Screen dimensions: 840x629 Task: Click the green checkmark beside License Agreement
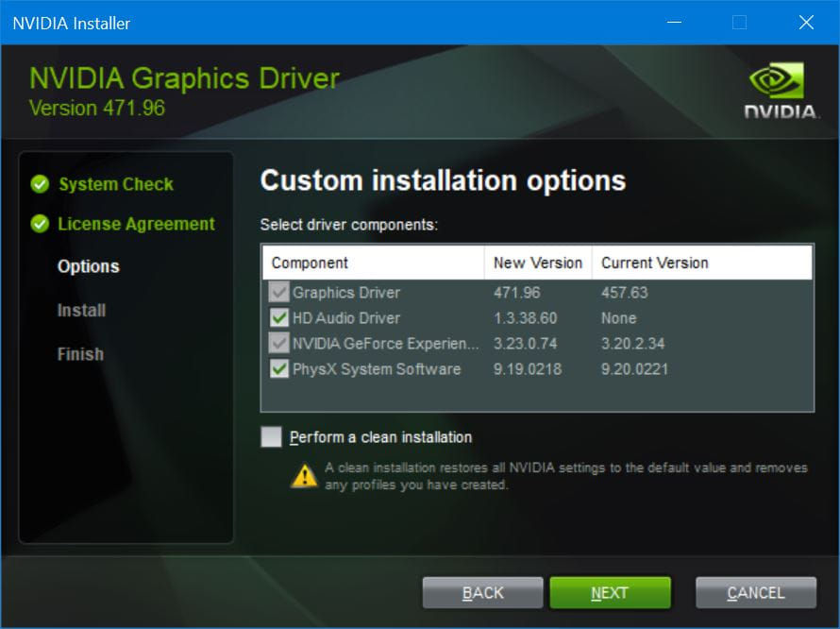(x=39, y=224)
